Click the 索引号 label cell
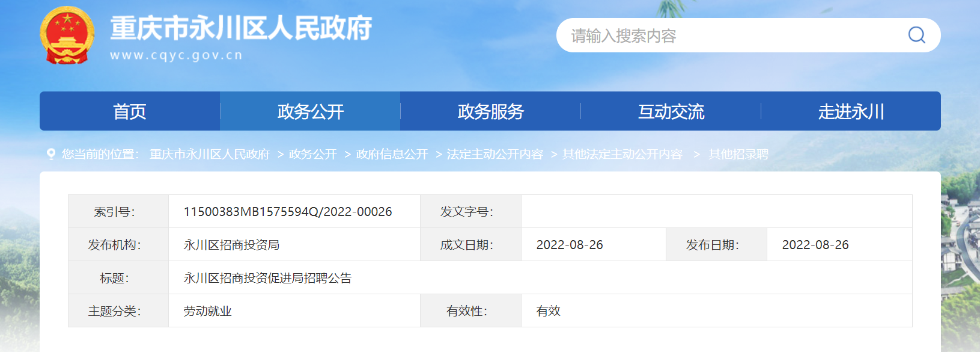Viewport: 980px width, 352px height. (118, 211)
